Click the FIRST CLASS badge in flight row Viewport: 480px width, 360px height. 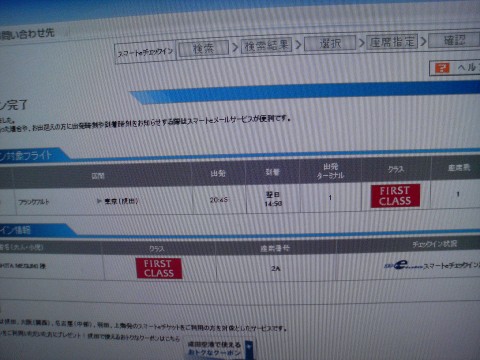[395, 196]
